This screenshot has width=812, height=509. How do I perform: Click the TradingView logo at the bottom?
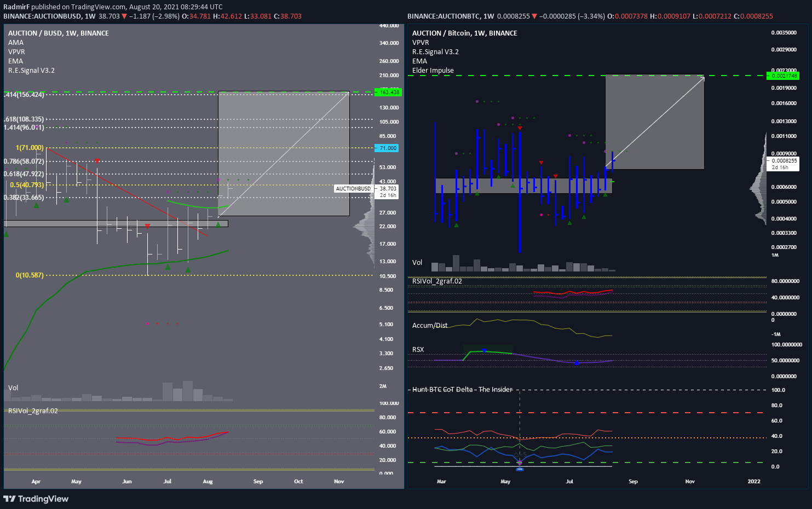coord(36,499)
